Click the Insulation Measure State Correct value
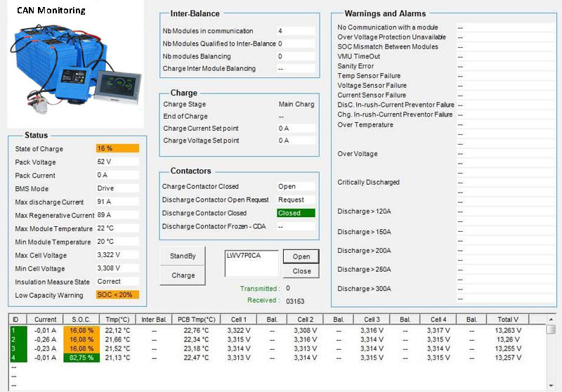The image size is (562, 392). pyautogui.click(x=117, y=281)
